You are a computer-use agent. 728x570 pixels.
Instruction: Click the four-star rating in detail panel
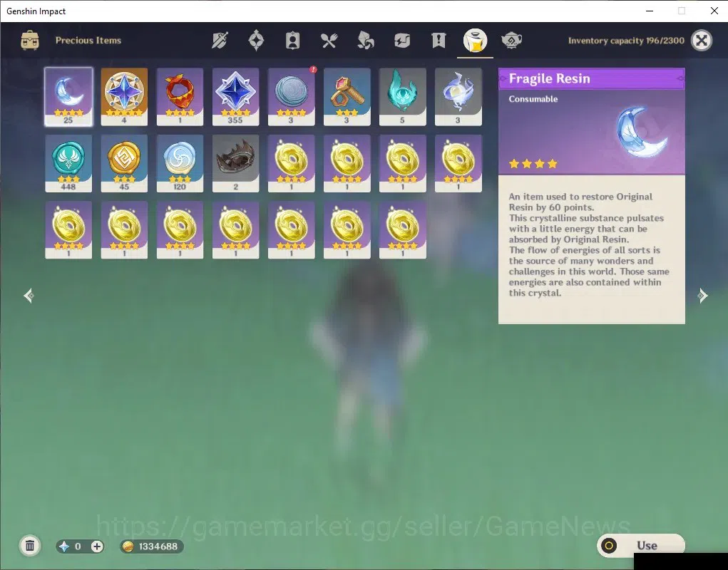click(x=533, y=163)
